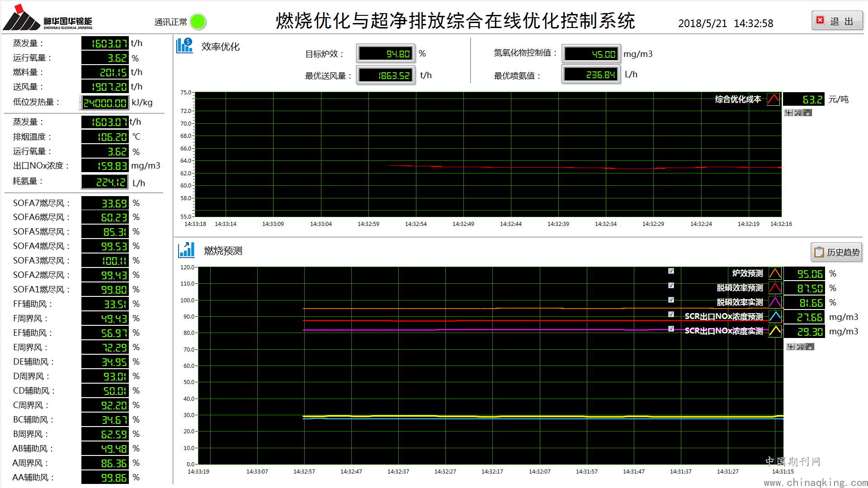Open the 历史趋势 history trend view
This screenshot has height=488, width=868.
pos(837,252)
